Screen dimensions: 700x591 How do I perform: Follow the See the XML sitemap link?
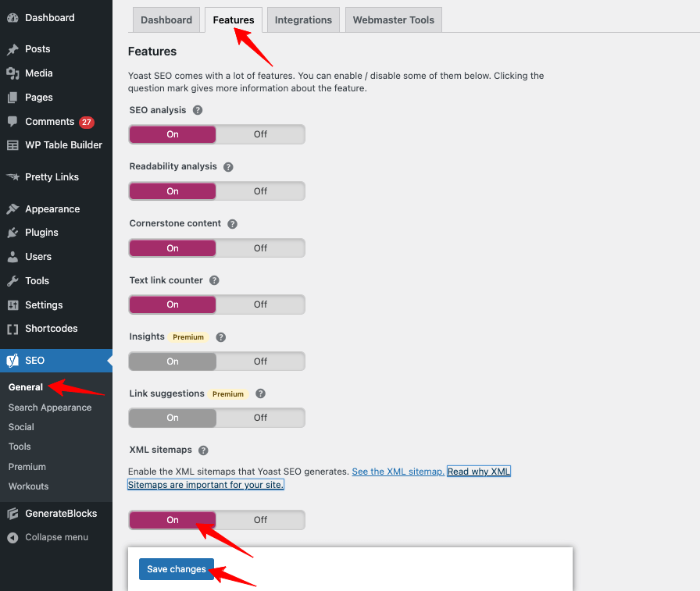click(x=398, y=472)
